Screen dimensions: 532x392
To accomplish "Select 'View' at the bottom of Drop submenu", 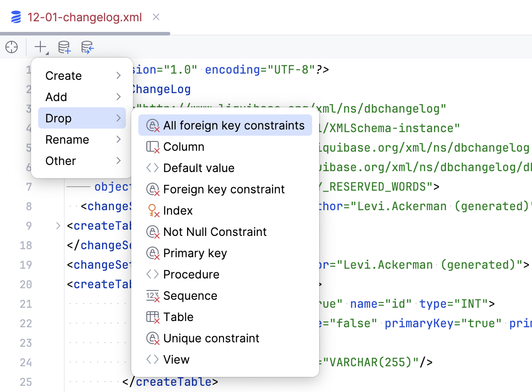I will tap(177, 359).
